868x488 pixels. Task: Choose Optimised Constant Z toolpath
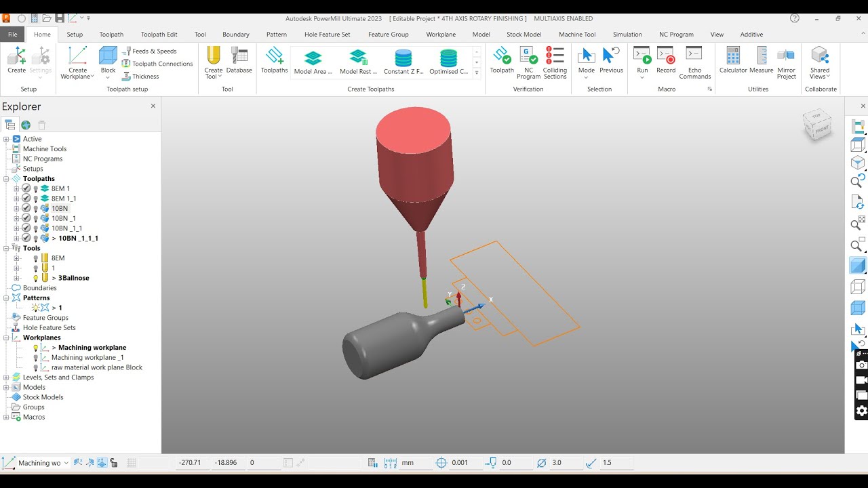click(x=448, y=62)
